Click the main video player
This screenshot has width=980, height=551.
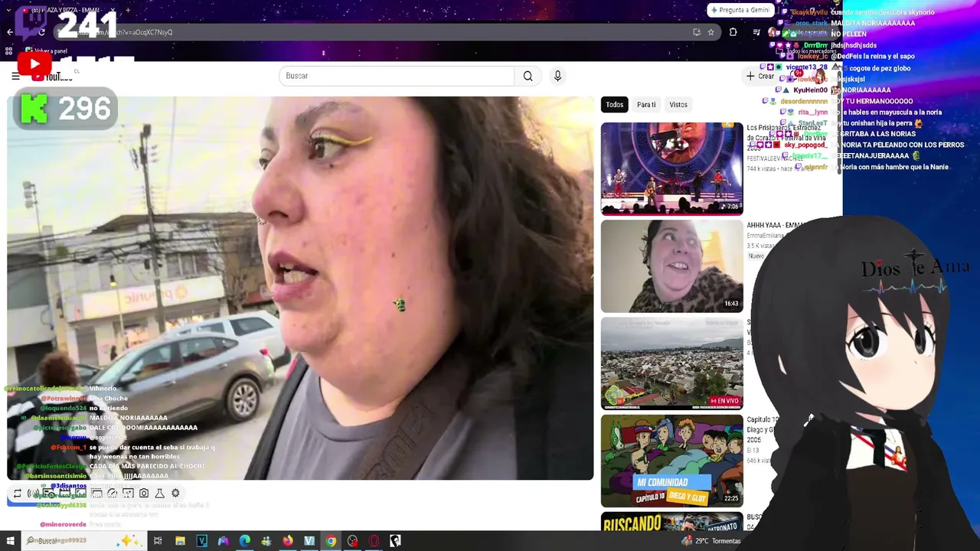click(x=300, y=288)
